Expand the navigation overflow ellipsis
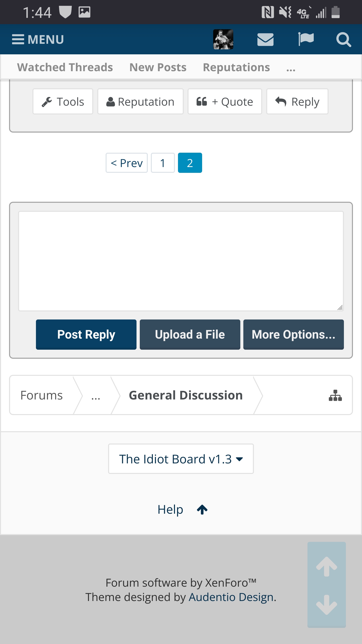 [x=291, y=68]
